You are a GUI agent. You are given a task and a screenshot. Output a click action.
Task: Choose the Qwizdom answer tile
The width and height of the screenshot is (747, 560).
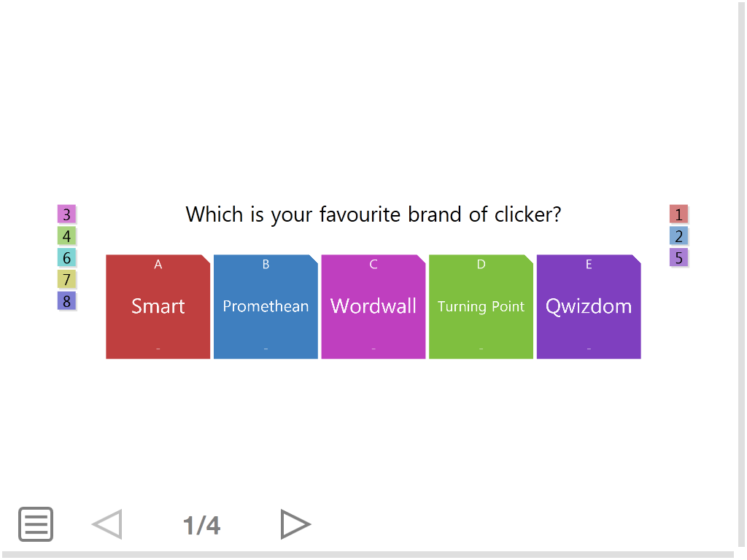(x=589, y=307)
